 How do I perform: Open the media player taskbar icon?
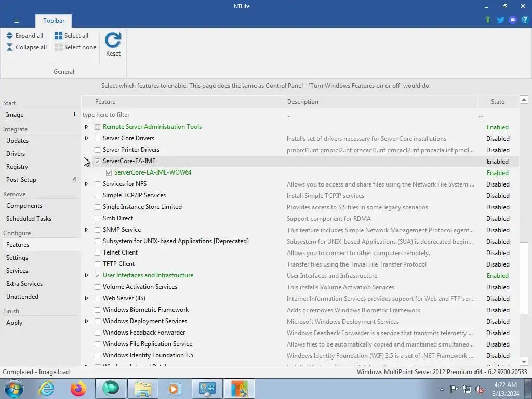(x=175, y=389)
